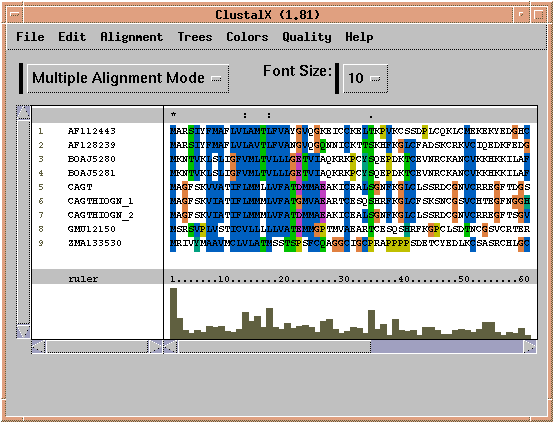Click right arrow of alignment horizontal scrollbar

point(530,347)
